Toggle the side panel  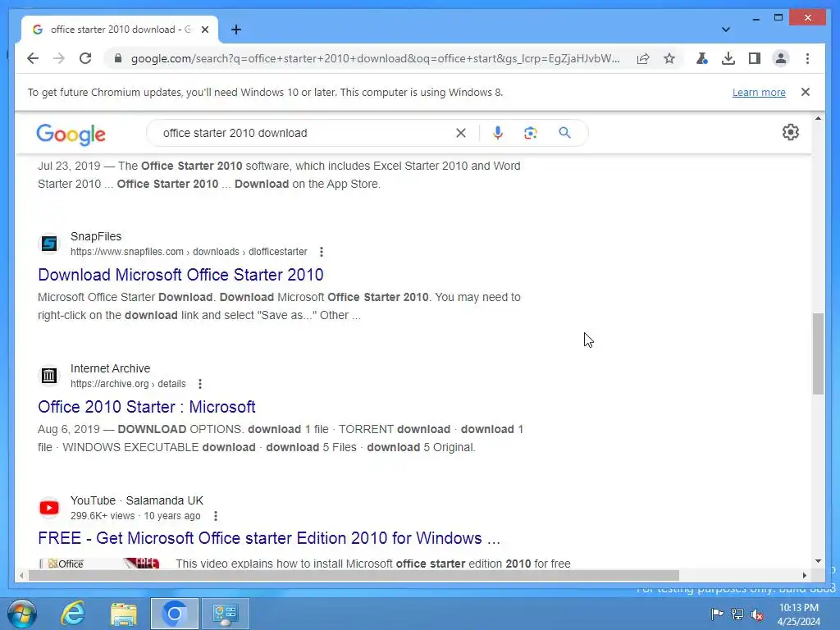tap(755, 58)
